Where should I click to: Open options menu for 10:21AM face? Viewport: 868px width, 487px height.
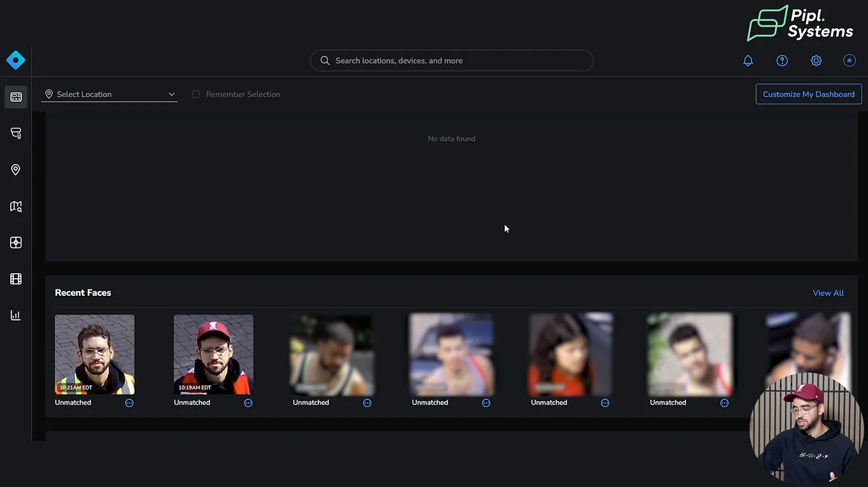pyautogui.click(x=129, y=403)
